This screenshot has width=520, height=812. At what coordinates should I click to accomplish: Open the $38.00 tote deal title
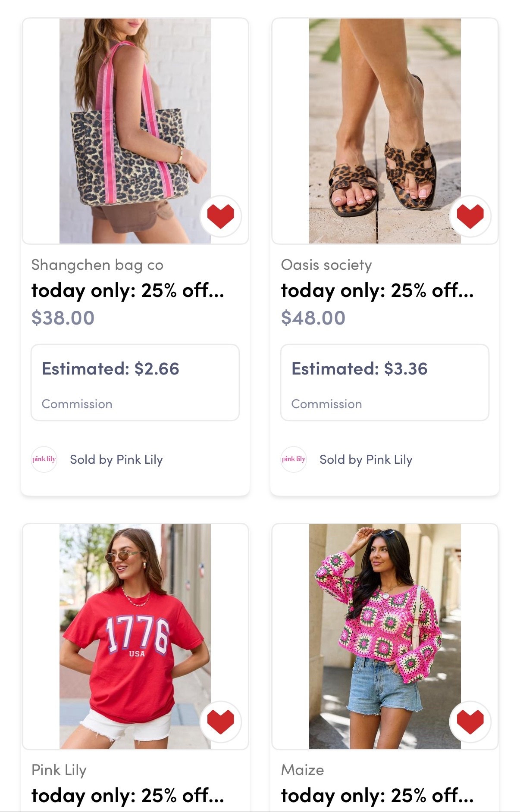128,290
